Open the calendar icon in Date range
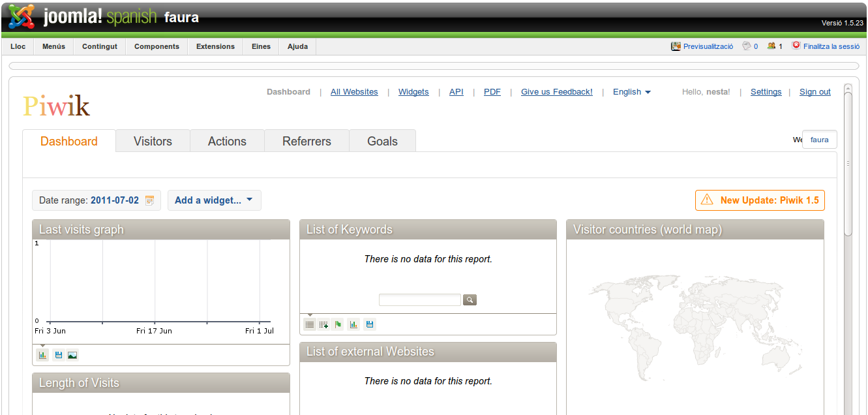This screenshot has height=415, width=868. pos(149,200)
